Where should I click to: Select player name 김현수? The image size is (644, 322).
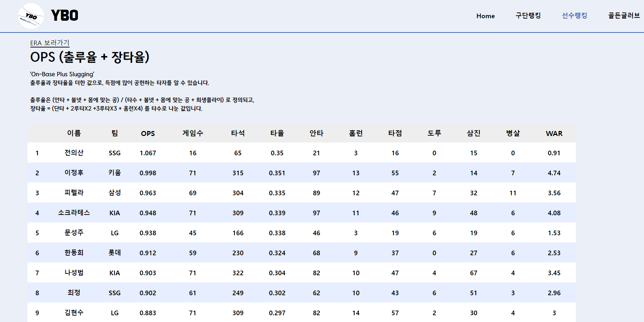[x=74, y=313]
